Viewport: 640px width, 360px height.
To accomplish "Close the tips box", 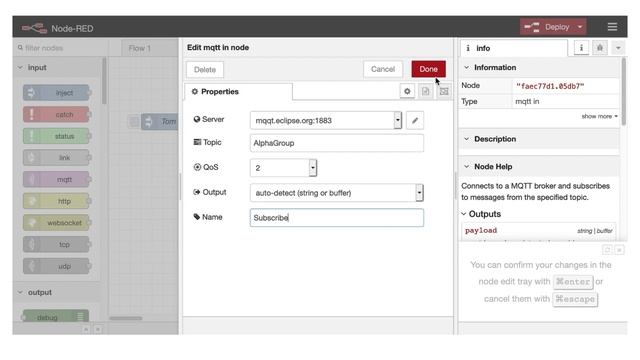I will [x=619, y=250].
